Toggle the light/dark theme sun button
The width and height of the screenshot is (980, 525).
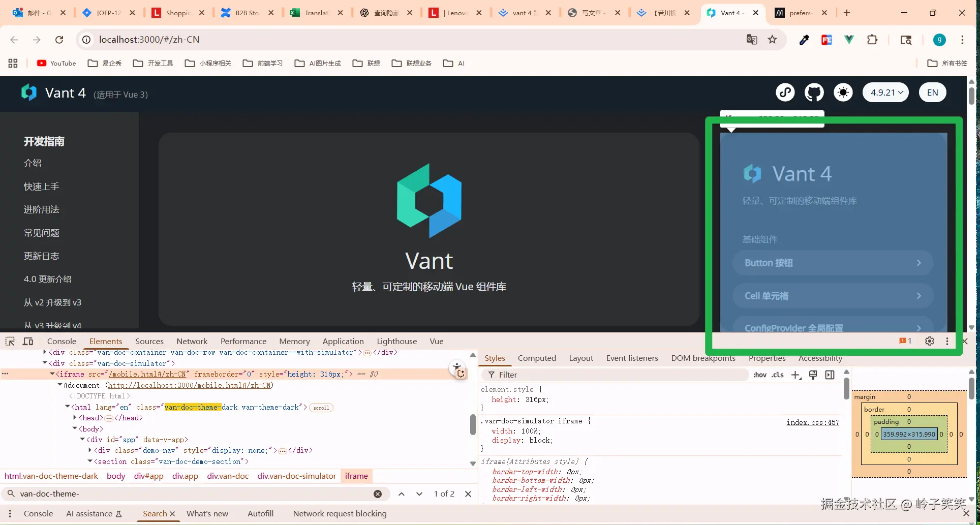(843, 92)
